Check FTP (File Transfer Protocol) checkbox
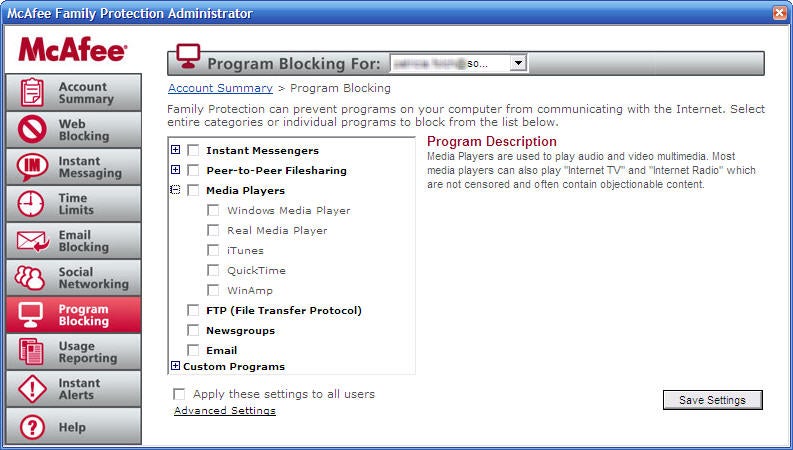The width and height of the screenshot is (793, 450). point(193,310)
